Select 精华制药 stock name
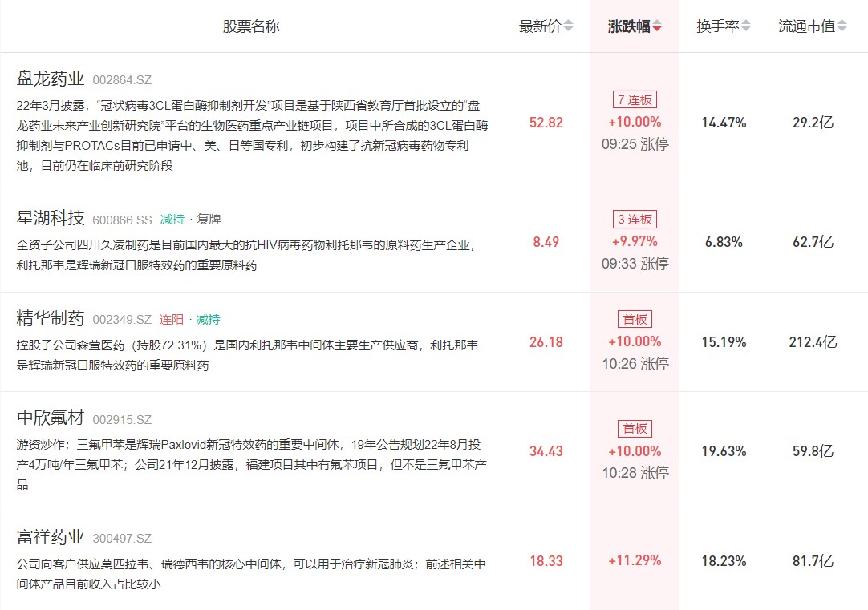 [51, 319]
